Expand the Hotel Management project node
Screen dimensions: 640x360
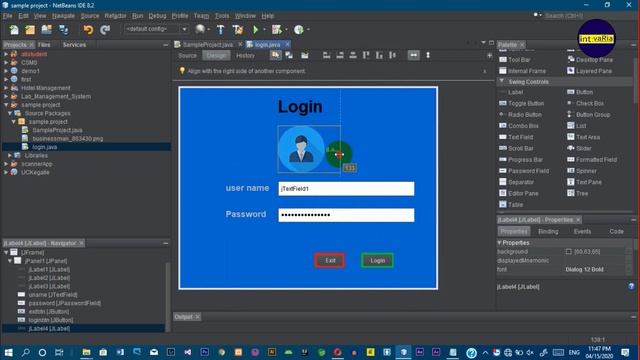[x=6, y=88]
